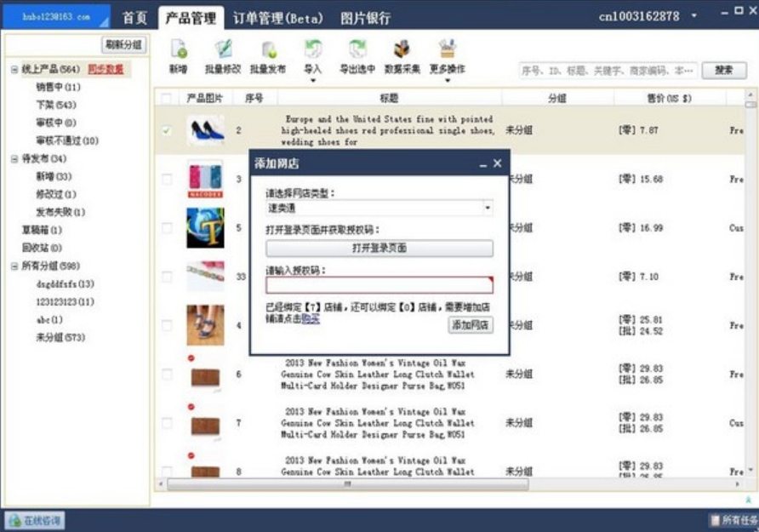
Task: Click the 搜索 search button
Action: 724,71
